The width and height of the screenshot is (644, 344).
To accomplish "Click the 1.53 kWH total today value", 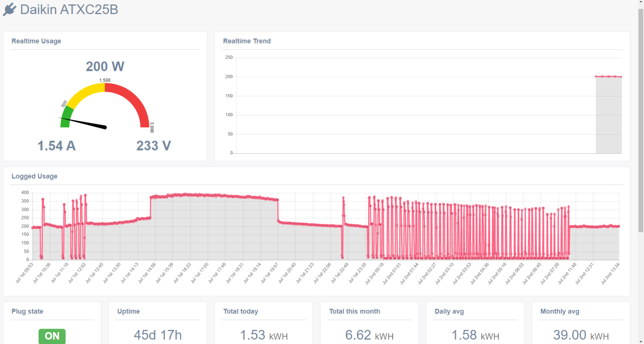I will pos(264,335).
